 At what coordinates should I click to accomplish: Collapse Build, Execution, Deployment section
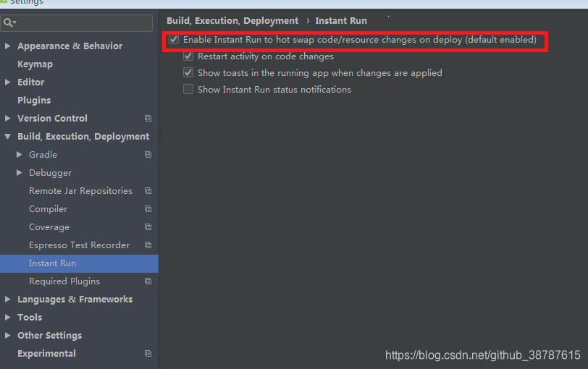[x=7, y=137]
